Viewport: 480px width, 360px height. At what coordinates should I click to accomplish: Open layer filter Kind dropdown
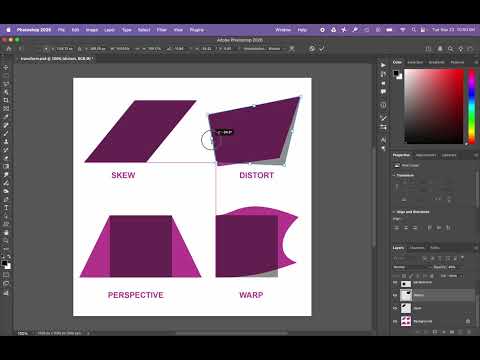coord(406,258)
